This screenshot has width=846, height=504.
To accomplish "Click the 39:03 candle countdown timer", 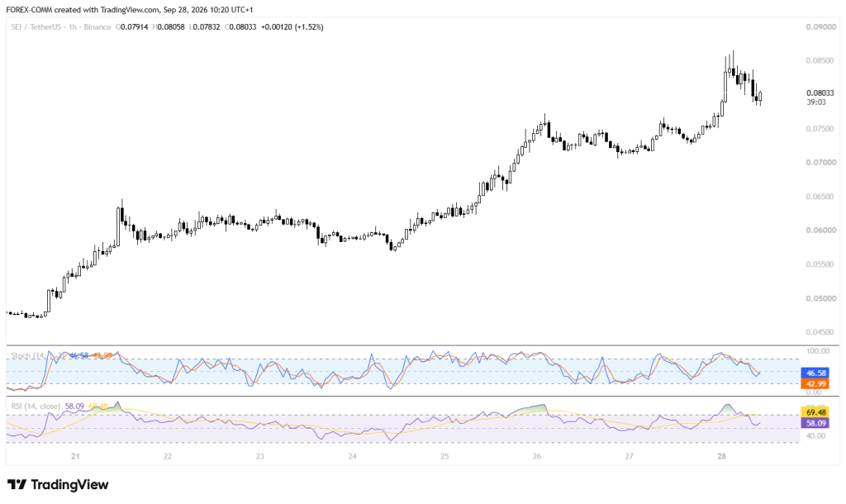I will 815,102.
